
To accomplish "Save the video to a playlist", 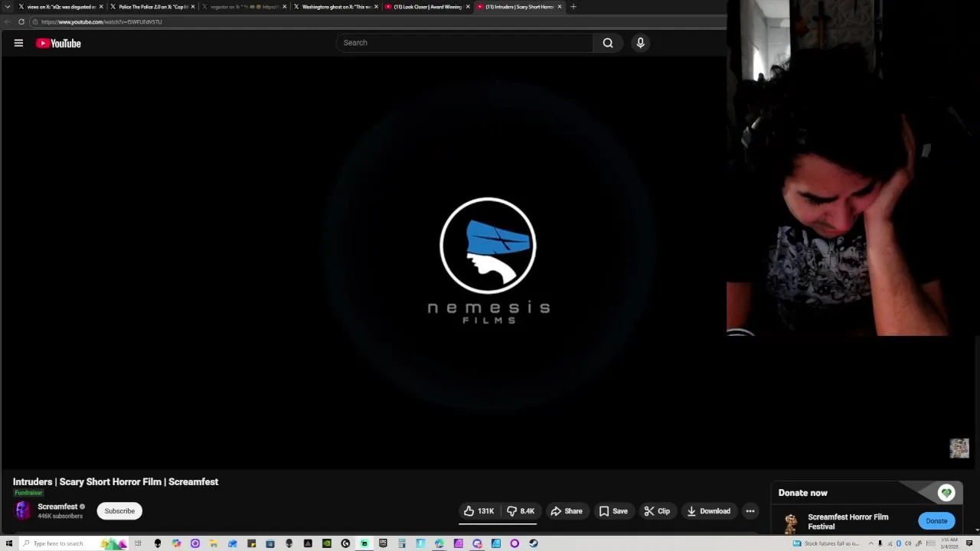I will (613, 511).
